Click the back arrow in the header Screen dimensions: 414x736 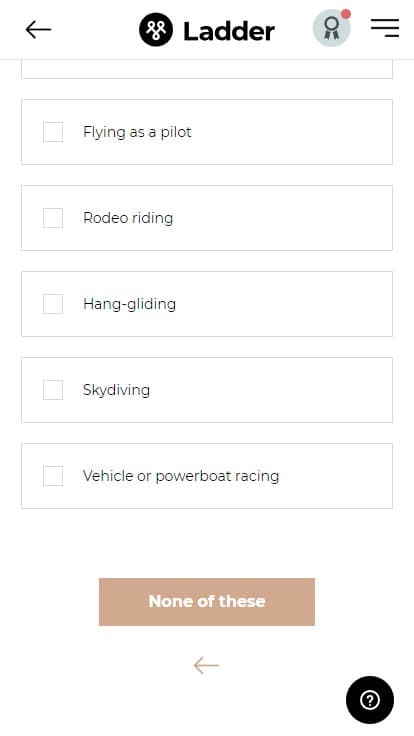pos(38,30)
